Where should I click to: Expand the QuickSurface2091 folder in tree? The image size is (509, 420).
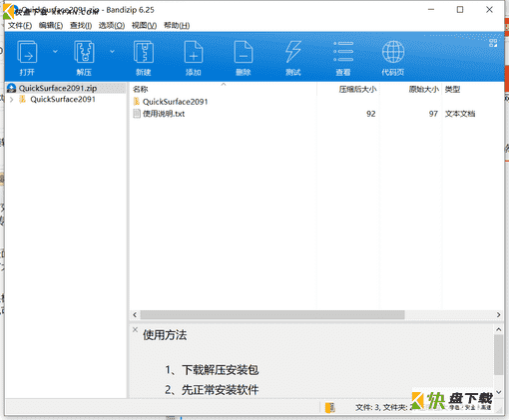pyautogui.click(x=12, y=100)
